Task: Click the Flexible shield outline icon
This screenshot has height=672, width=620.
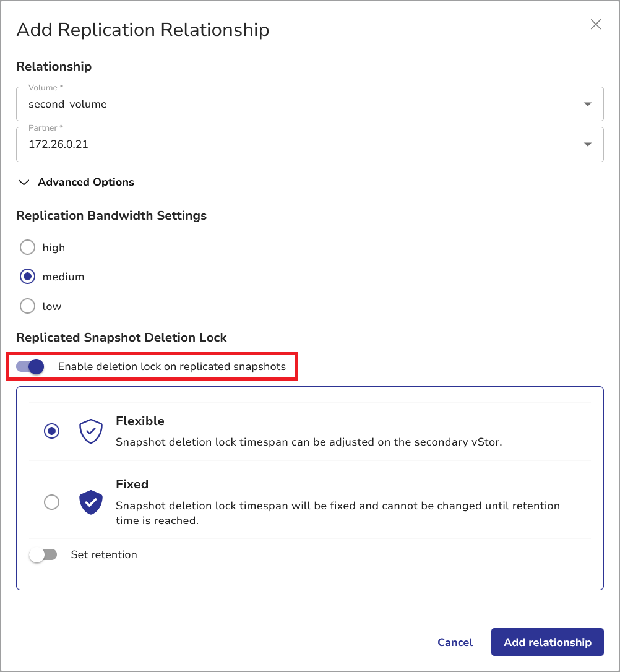Action: click(91, 431)
